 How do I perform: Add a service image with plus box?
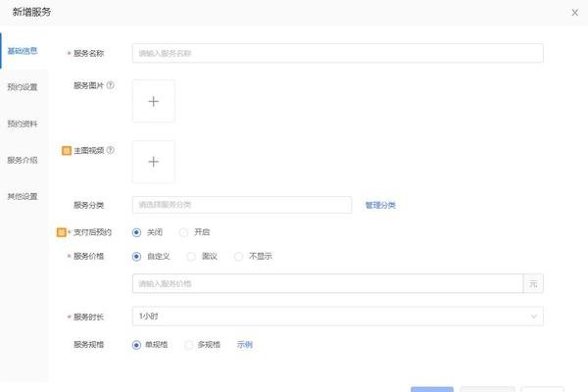pos(154,101)
